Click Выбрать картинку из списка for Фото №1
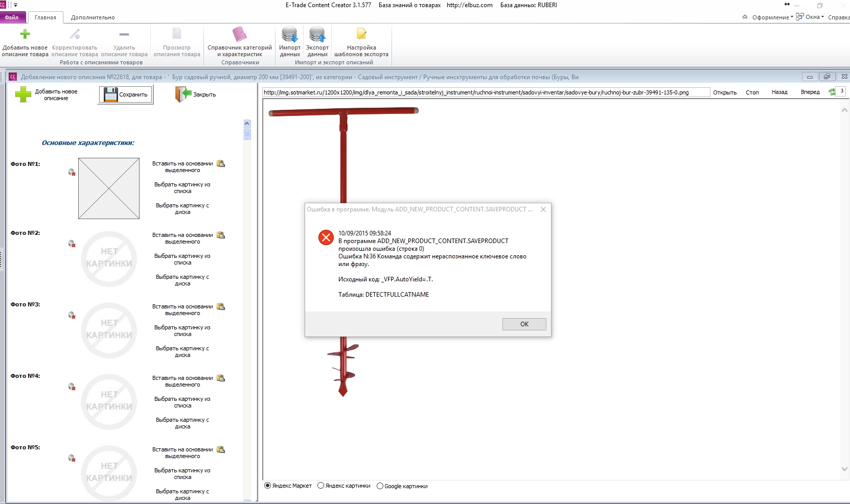 [x=182, y=188]
